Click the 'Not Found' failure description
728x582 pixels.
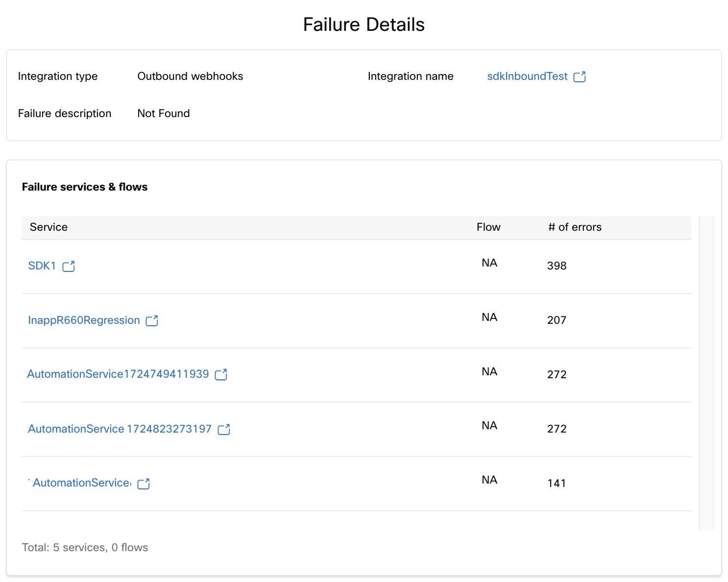point(164,113)
